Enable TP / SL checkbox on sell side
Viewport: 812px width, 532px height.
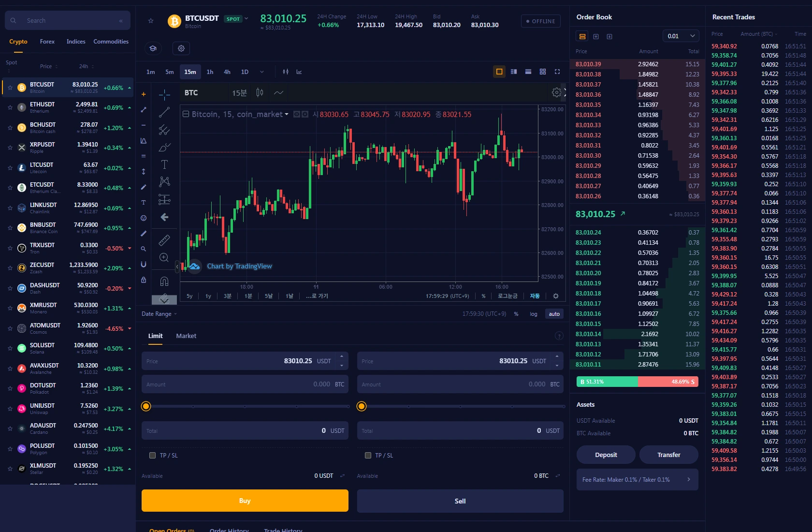tap(368, 455)
